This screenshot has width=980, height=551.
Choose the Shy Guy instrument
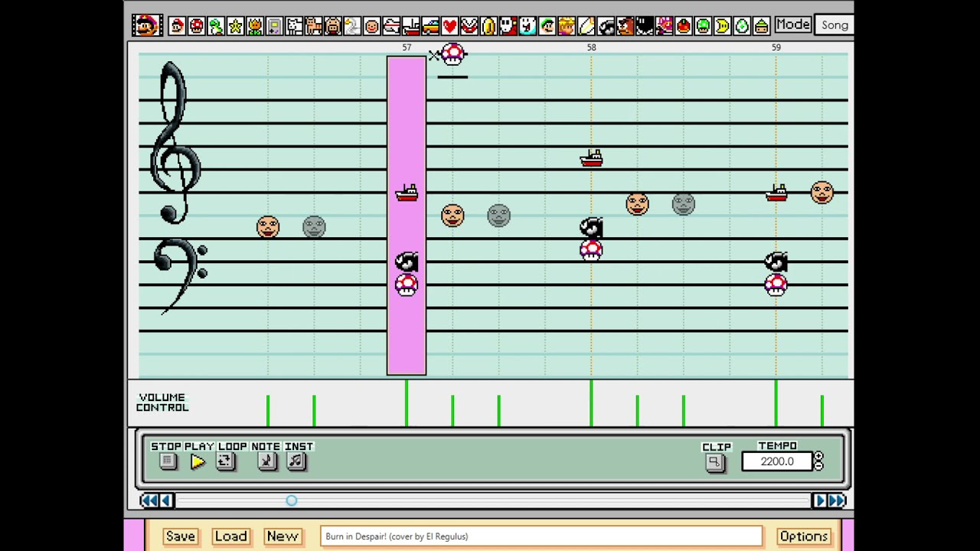click(x=508, y=26)
